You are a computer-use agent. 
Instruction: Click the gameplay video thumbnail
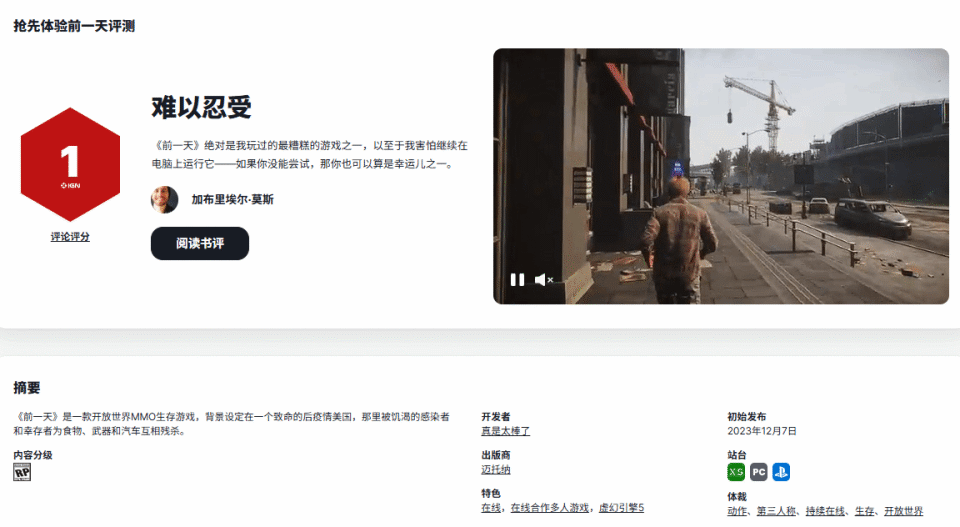pyautogui.click(x=721, y=176)
